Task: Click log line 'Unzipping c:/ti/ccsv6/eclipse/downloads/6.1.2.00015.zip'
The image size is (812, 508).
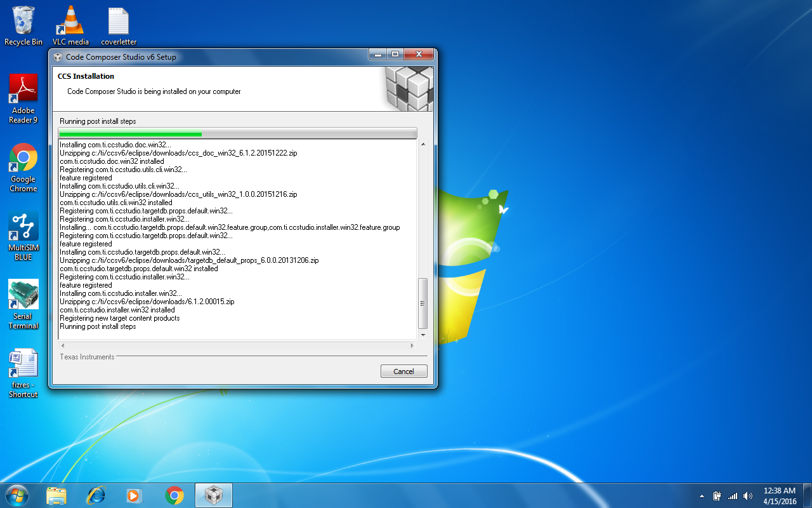Action: [x=147, y=302]
